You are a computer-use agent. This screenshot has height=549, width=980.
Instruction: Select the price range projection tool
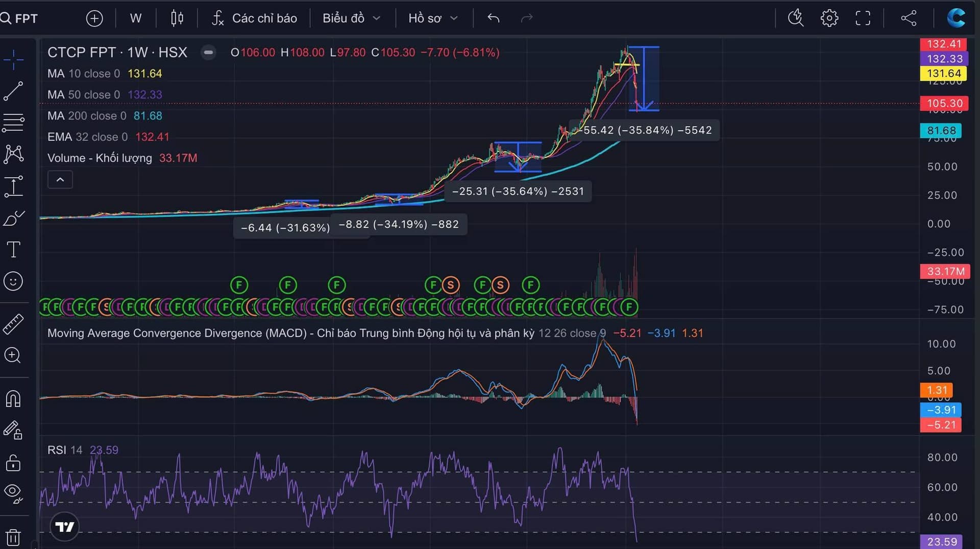(13, 186)
